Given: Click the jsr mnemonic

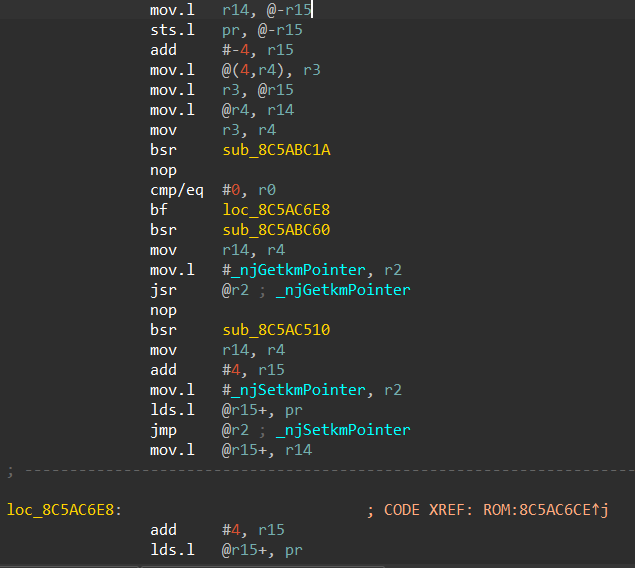Looking at the screenshot, I should (x=163, y=290).
